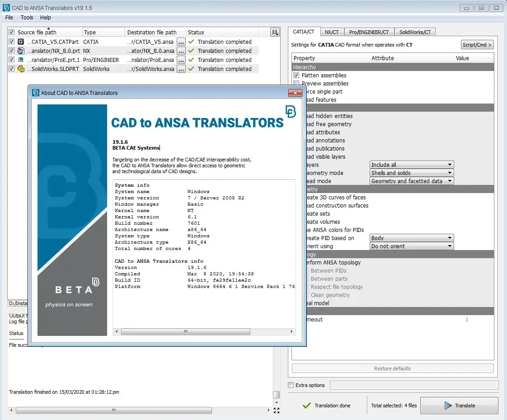Switch to the SolidWorks/CT tab
507x420 pixels.
[x=415, y=32]
